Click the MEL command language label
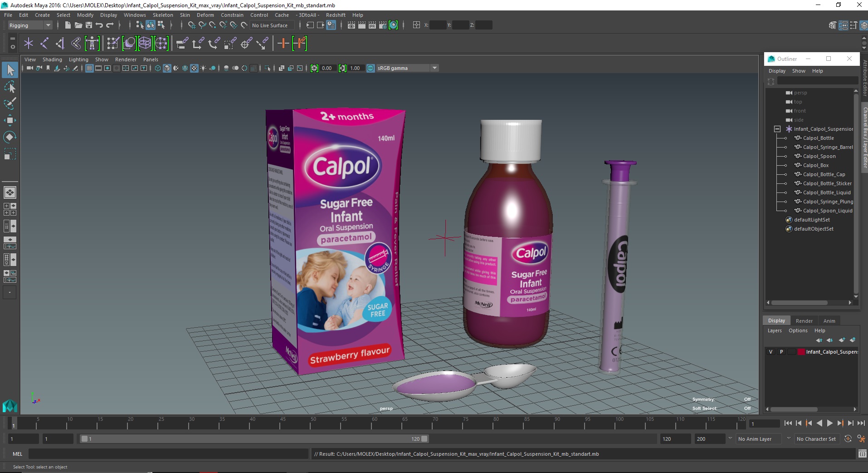This screenshot has width=868, height=473. (x=17, y=454)
